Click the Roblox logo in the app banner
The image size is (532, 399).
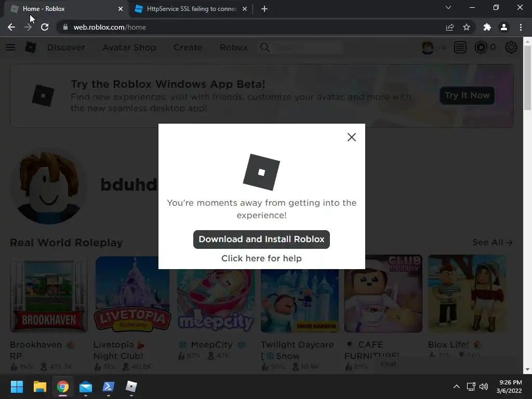43,96
